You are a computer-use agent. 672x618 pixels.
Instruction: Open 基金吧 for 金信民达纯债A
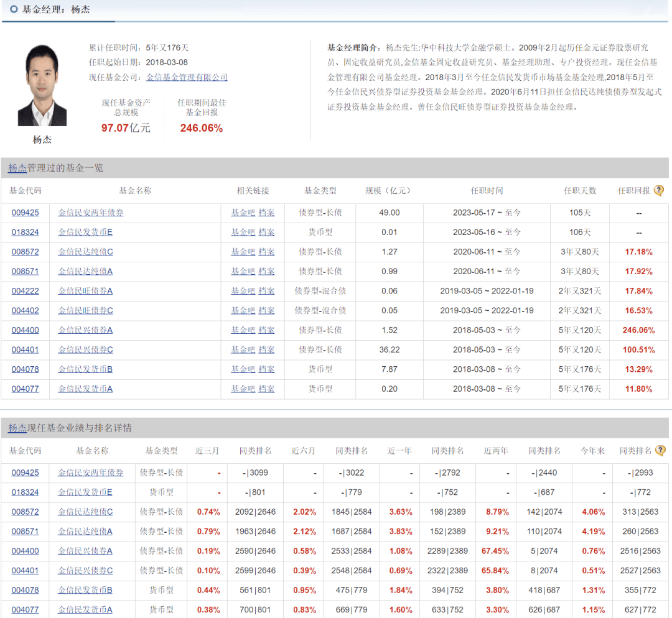click(243, 272)
